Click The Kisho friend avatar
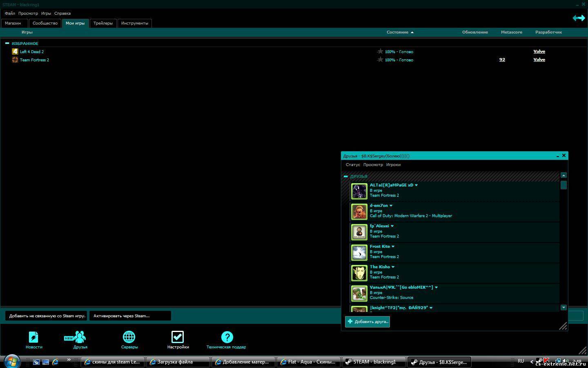Screen dimensions: 588x368 [x=359, y=273]
